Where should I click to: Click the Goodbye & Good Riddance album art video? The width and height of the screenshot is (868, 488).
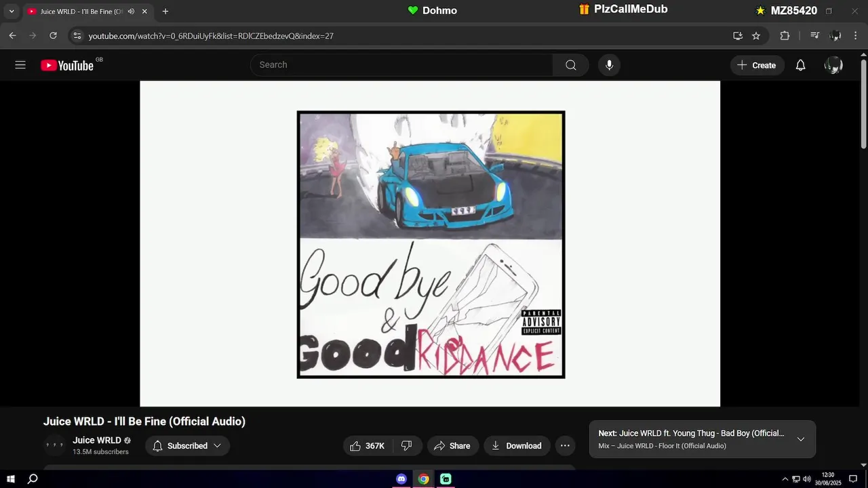click(x=431, y=244)
